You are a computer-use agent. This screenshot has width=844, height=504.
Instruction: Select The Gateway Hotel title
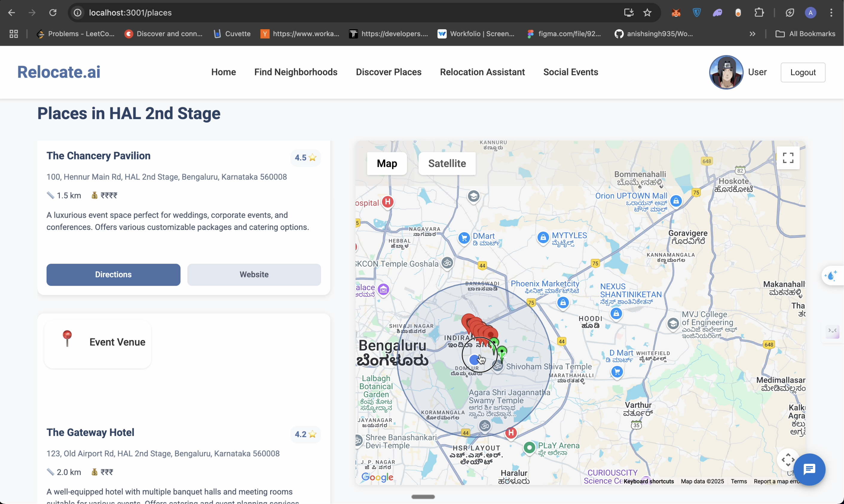pyautogui.click(x=91, y=432)
